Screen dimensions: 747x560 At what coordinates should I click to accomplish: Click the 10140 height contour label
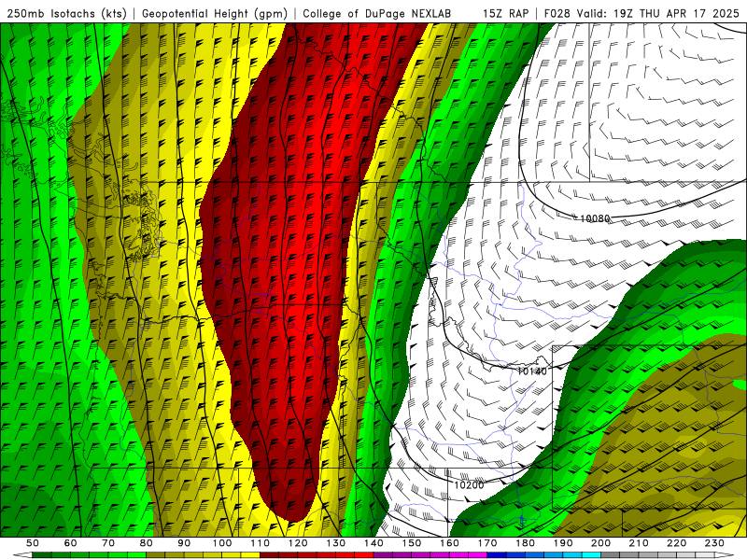pyautogui.click(x=531, y=371)
